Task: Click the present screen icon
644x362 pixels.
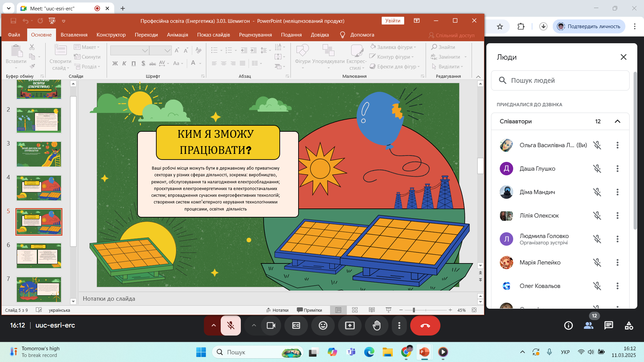Action: pos(350,325)
